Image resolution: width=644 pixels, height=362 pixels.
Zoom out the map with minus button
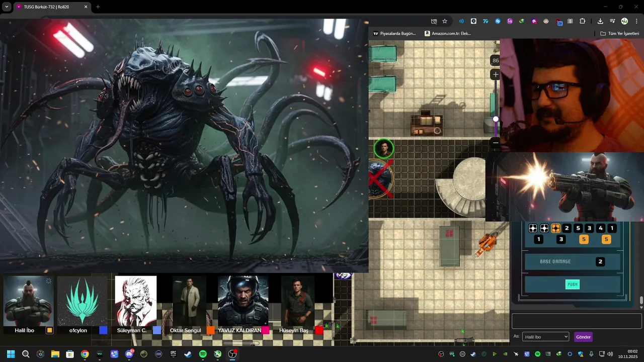coord(496,142)
